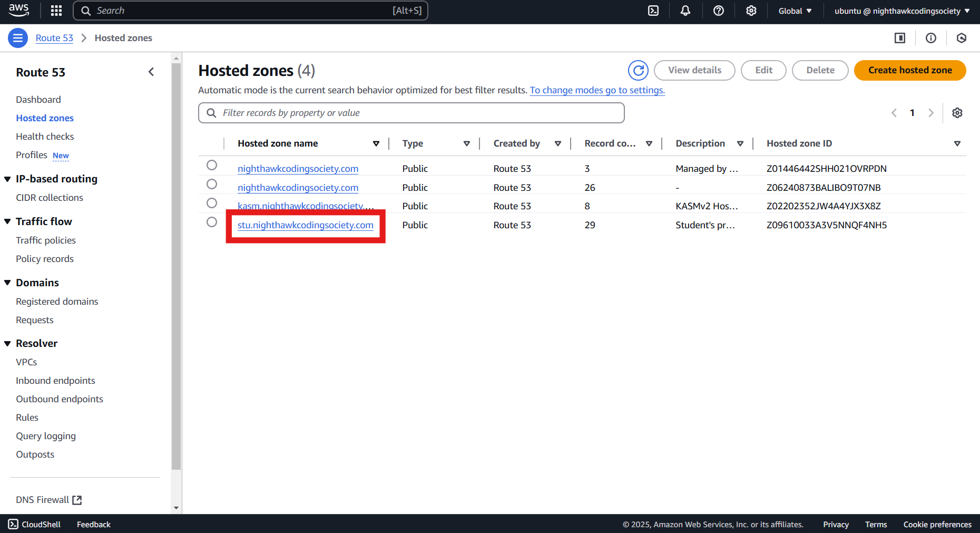980x533 pixels.
Task: Toggle the side navigation hamburger button
Action: point(18,38)
